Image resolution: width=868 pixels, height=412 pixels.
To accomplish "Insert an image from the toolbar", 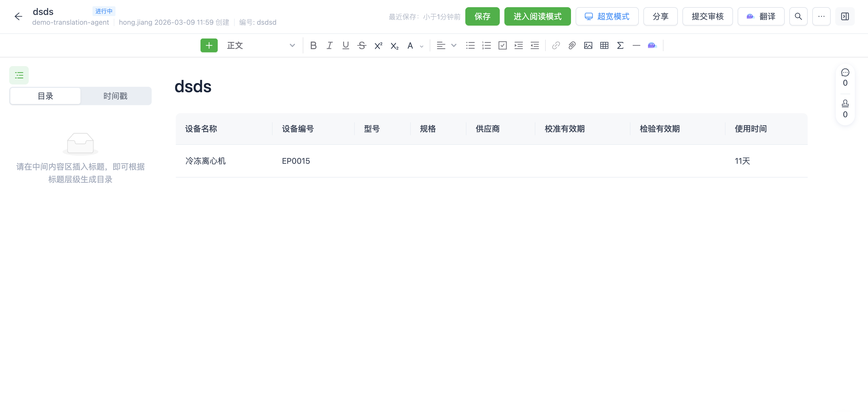I will click(588, 45).
